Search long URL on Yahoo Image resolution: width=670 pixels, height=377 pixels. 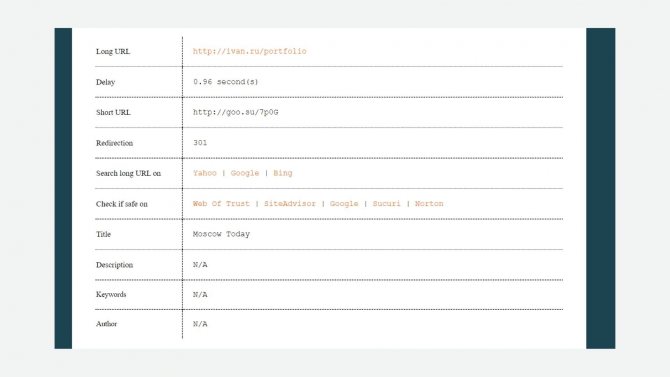(205, 173)
